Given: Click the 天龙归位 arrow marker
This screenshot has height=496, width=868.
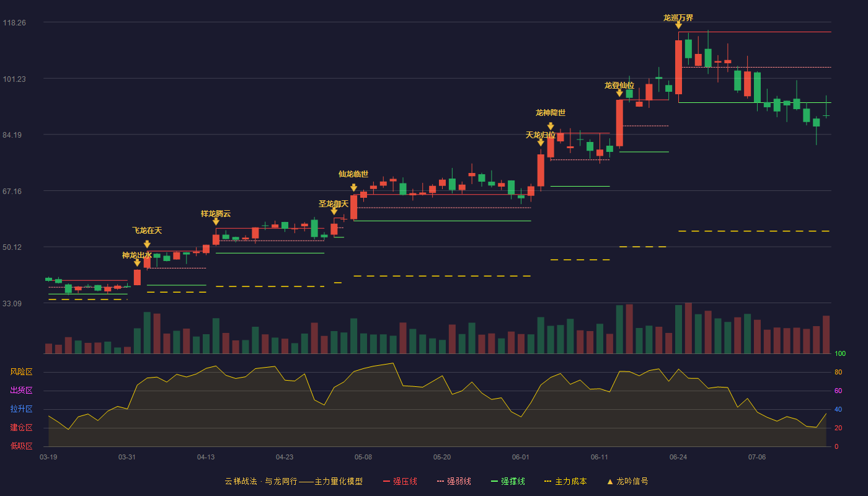Looking at the screenshot, I should pos(541,143).
